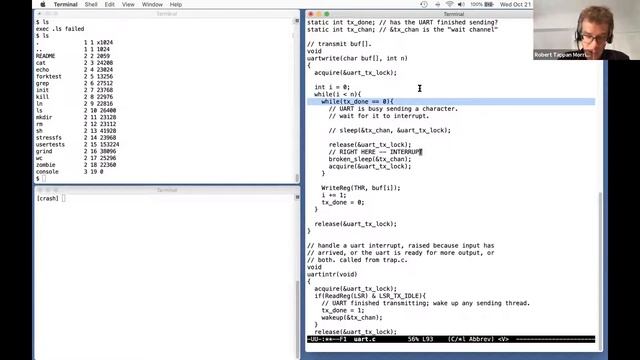Open the Terminal application menu

65,4
